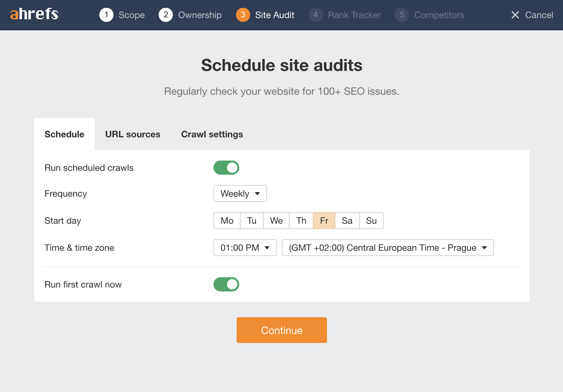Choose Sunday as the start day

coord(371,221)
